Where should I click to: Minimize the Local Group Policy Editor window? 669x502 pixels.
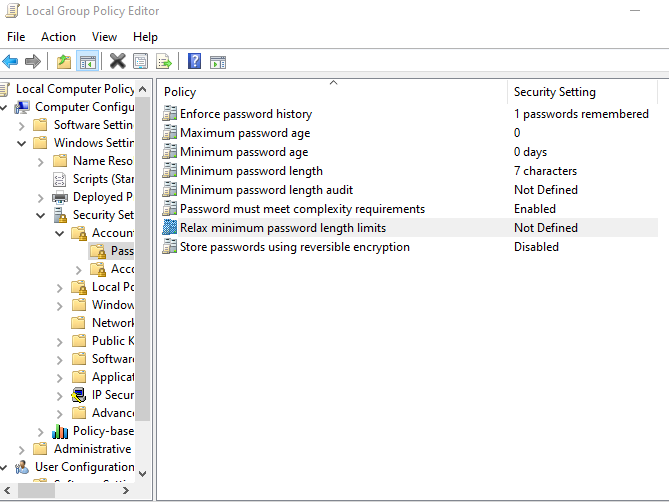635,10
